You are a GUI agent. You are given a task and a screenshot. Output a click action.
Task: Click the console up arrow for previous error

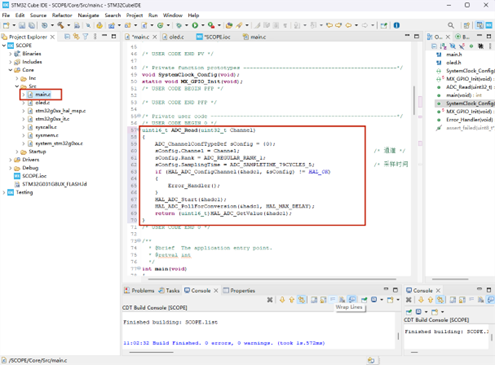pyautogui.click(x=292, y=300)
